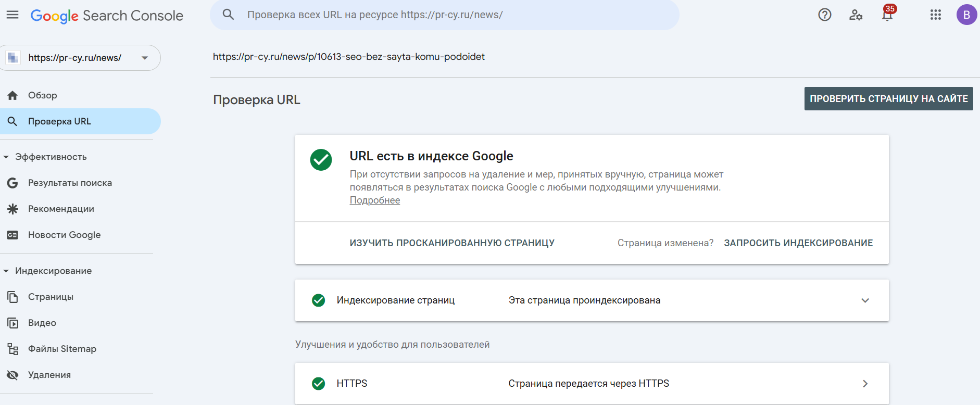Click the search magnifier icon

click(228, 15)
